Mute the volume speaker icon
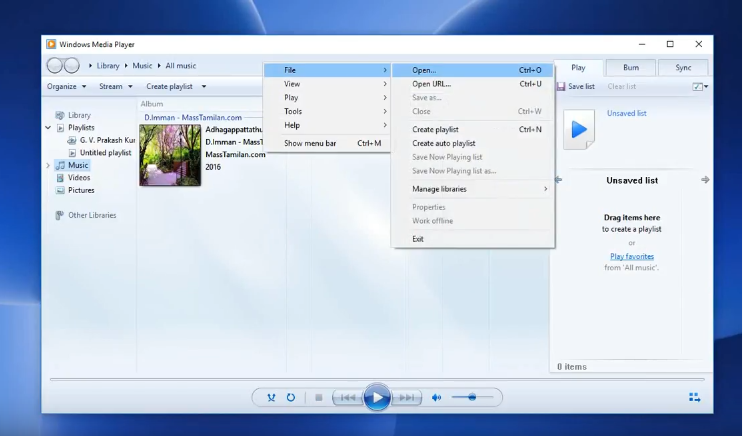The image size is (743, 436). pyautogui.click(x=436, y=397)
